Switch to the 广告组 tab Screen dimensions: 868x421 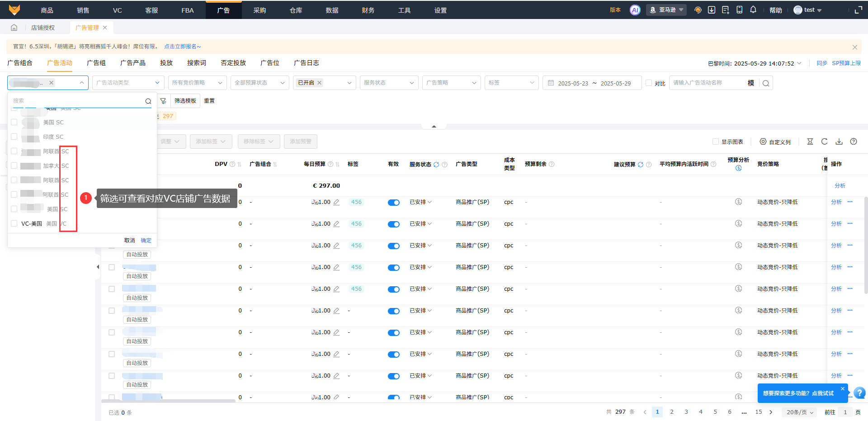pos(96,63)
